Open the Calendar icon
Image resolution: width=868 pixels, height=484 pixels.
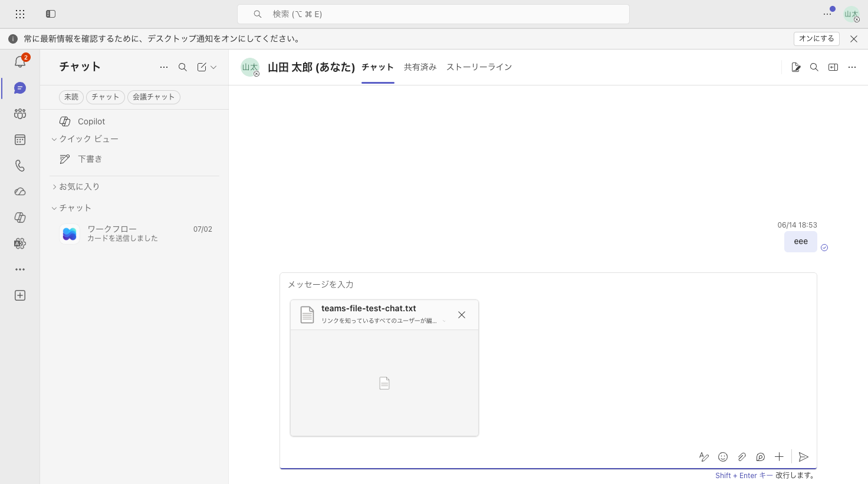click(x=20, y=140)
